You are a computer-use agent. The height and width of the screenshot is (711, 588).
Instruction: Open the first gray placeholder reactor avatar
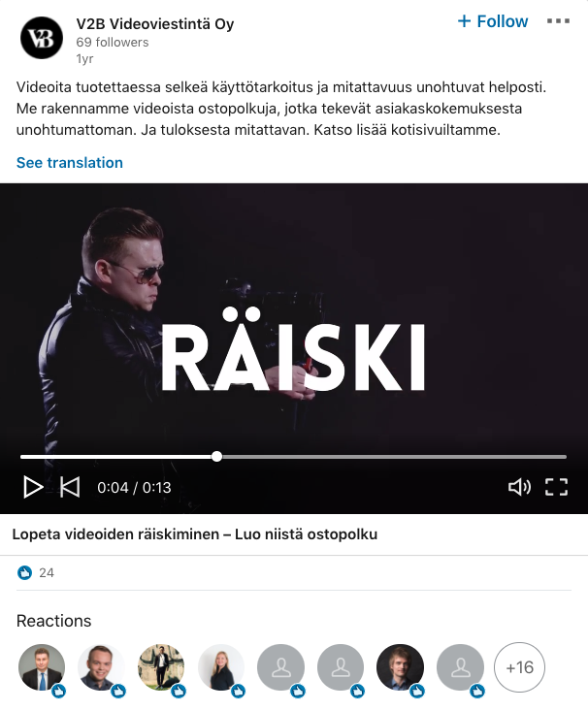(x=280, y=667)
